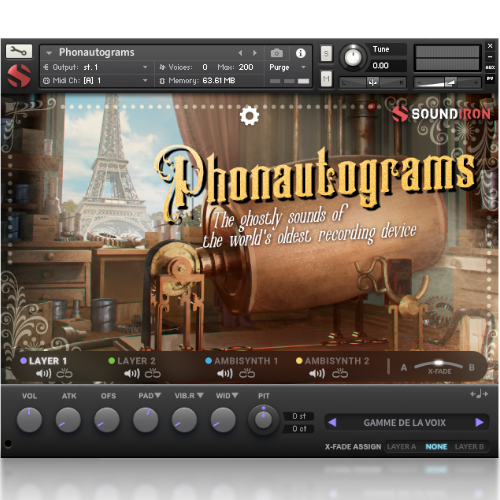This screenshot has height=500, width=500.
Task: Open the PAD dropdown arrow
Action: (158, 395)
